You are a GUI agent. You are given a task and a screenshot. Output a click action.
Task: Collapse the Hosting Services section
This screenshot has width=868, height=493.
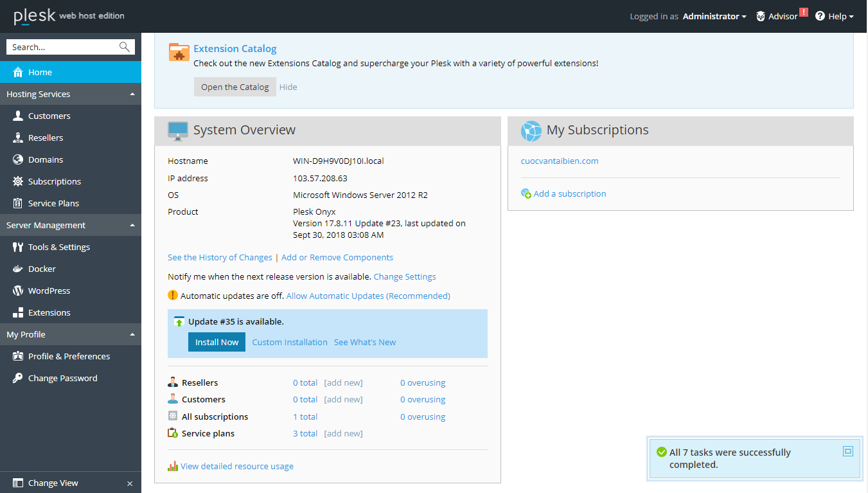(132, 94)
